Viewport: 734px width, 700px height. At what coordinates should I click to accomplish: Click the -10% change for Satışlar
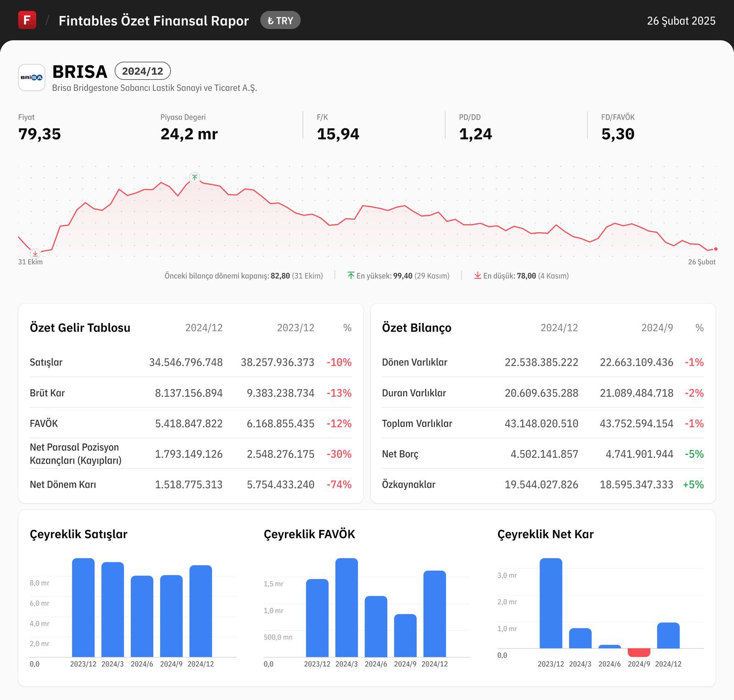(339, 362)
